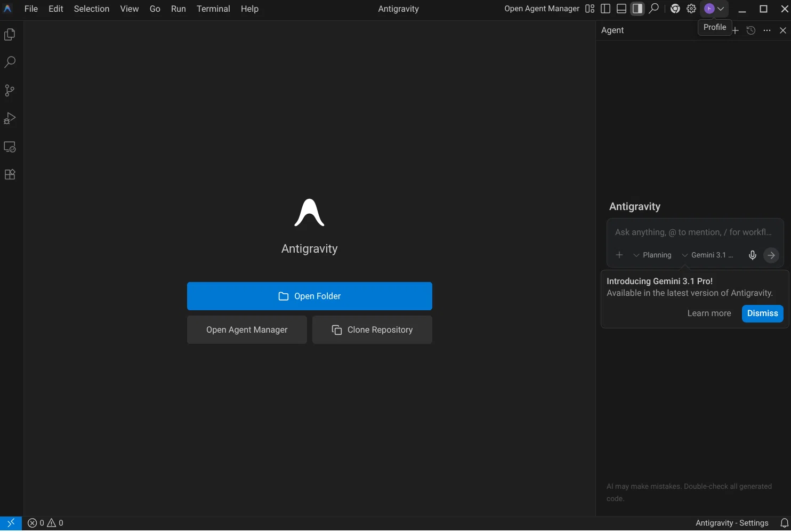Open the notifications bell in the status bar
Viewport: 791px width, 532px height.
785,523
